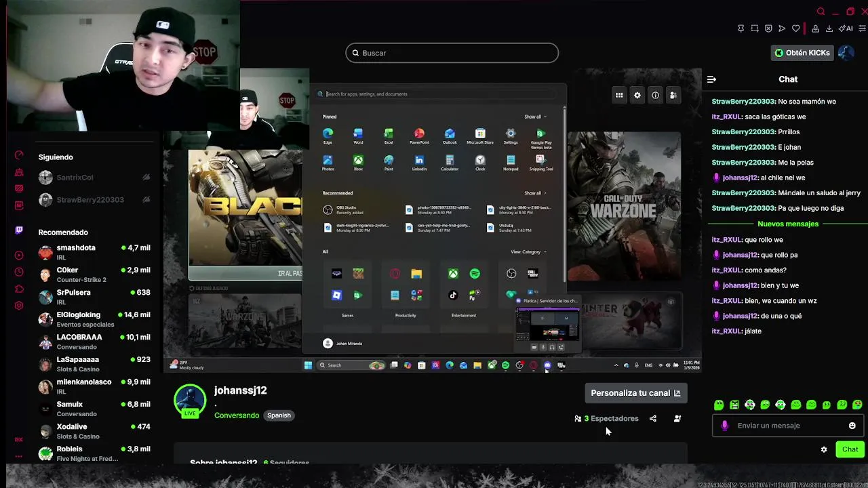Click the Nuevos mensajes divider link
Image resolution: width=868 pixels, height=488 pixels.
[788, 224]
